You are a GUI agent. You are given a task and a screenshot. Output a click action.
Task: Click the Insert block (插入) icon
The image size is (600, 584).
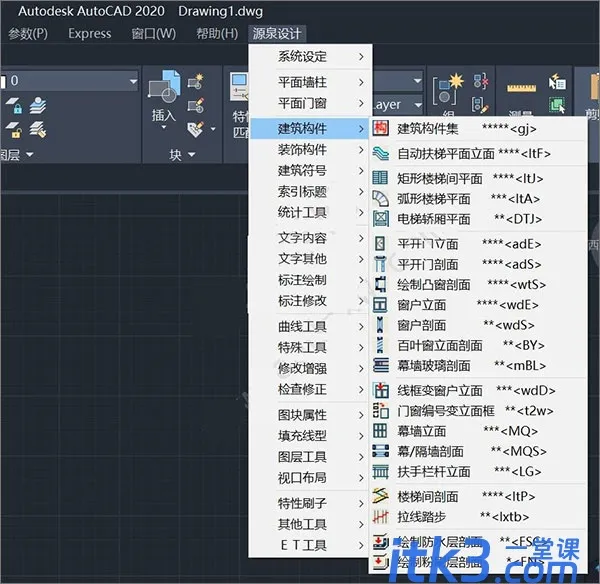(164, 87)
